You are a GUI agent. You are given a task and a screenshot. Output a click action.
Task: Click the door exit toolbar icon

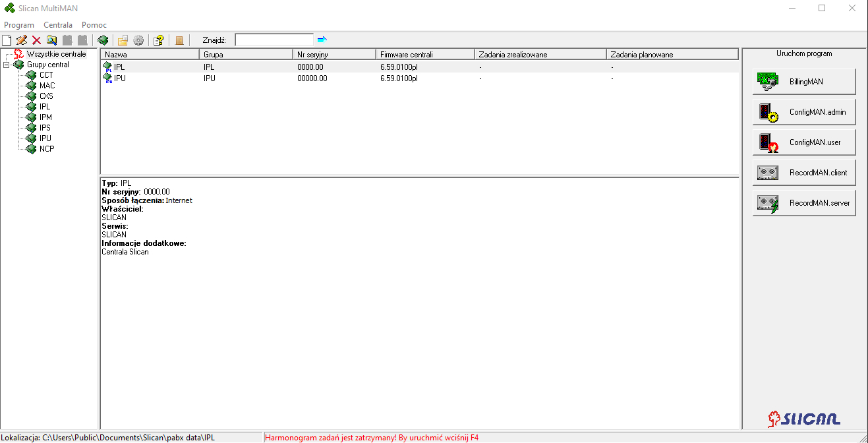[x=179, y=40]
